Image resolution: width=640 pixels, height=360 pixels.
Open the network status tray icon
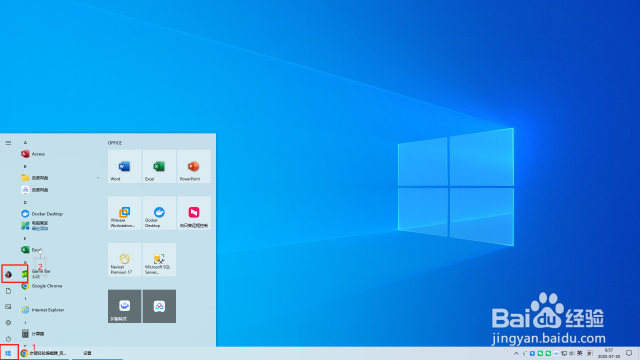tap(564, 353)
